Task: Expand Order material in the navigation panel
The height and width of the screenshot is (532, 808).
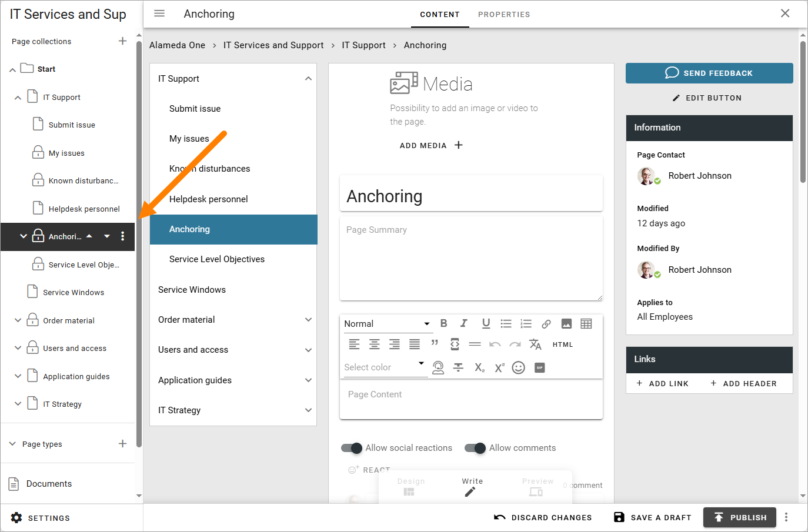Action: [308, 320]
